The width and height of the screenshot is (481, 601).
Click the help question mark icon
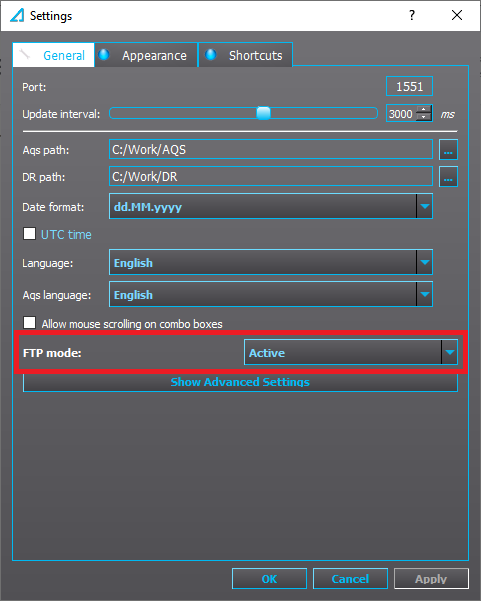coord(412,15)
